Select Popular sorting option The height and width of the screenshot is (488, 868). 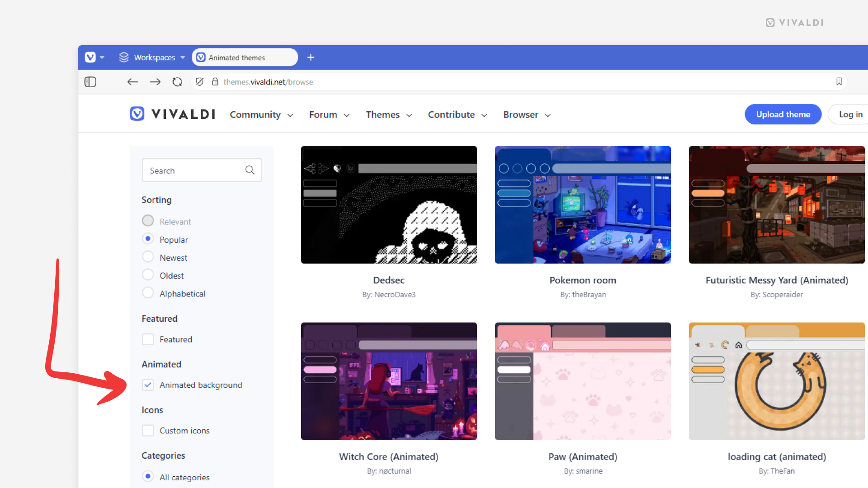click(148, 239)
